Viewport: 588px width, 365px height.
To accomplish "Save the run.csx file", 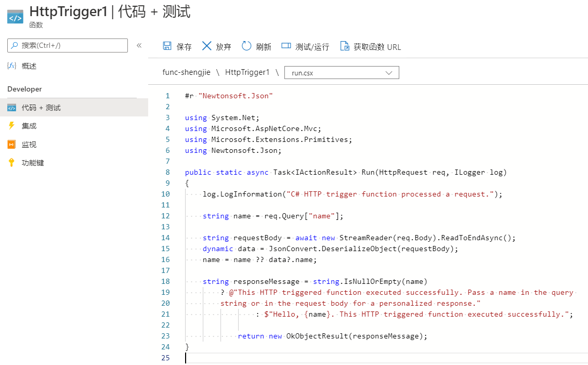I will click(177, 46).
